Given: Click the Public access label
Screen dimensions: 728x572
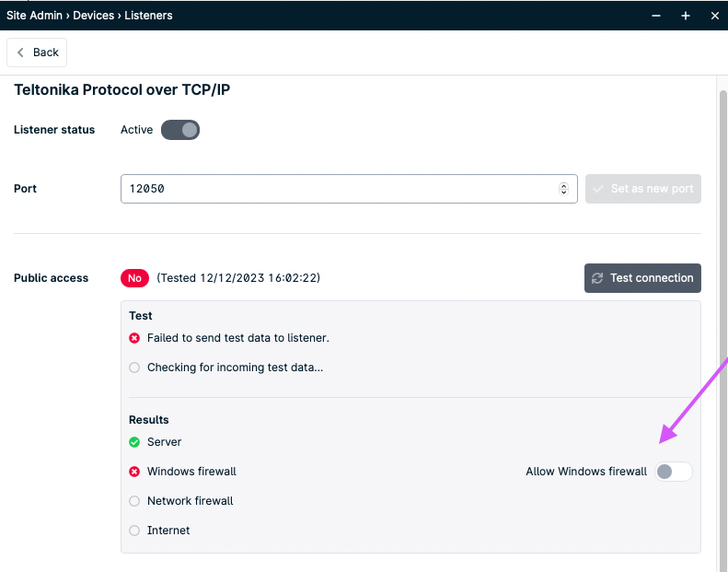Looking at the screenshot, I should point(51,278).
